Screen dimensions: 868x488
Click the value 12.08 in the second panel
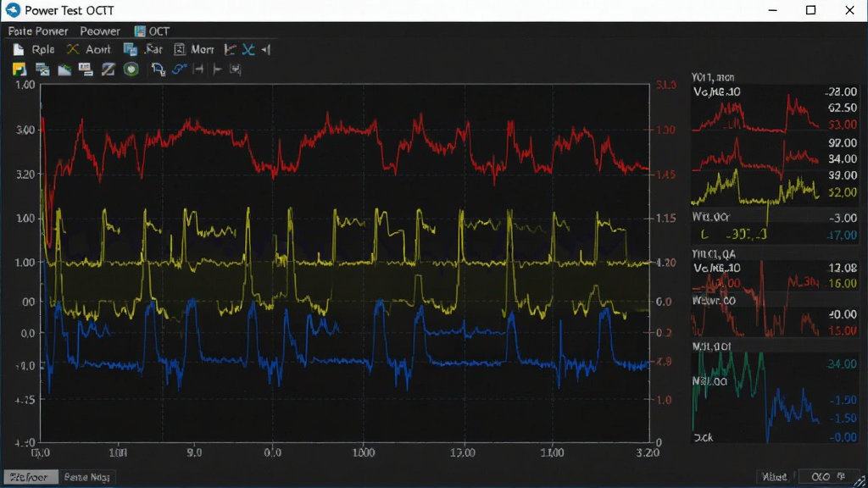pyautogui.click(x=842, y=268)
